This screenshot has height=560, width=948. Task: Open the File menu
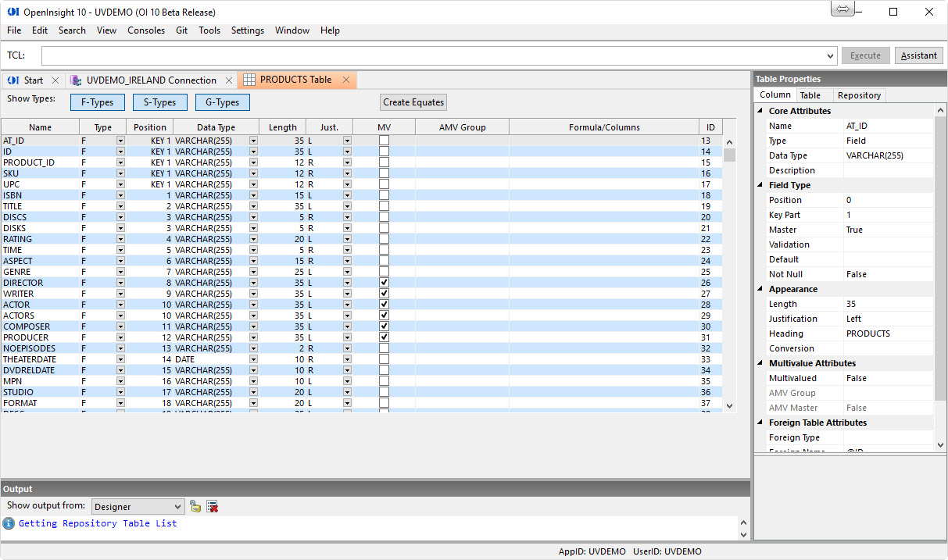click(14, 30)
